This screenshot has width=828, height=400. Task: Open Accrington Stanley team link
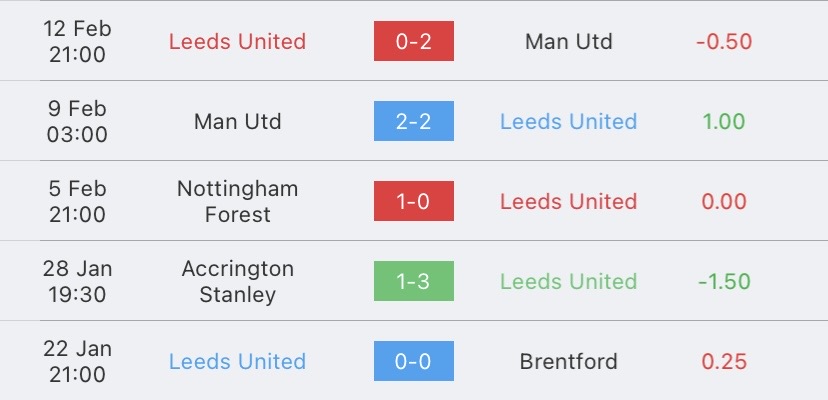[238, 281]
